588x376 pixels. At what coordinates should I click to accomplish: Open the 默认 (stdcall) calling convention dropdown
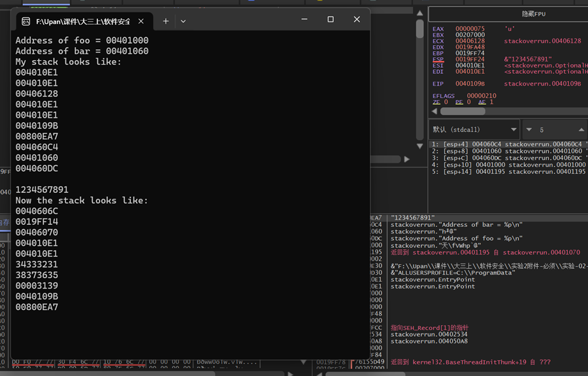[475, 129]
